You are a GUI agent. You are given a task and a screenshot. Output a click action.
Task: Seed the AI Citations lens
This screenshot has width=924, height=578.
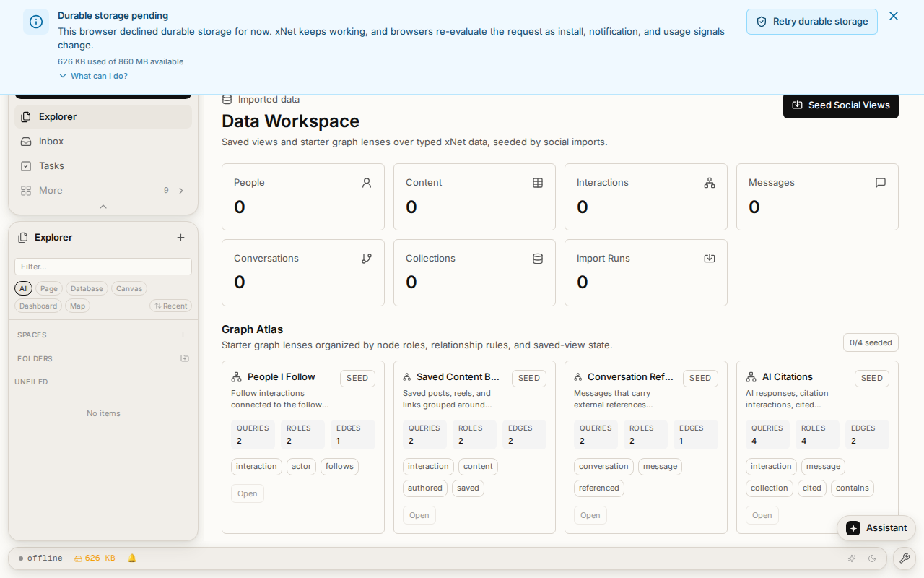tap(872, 378)
